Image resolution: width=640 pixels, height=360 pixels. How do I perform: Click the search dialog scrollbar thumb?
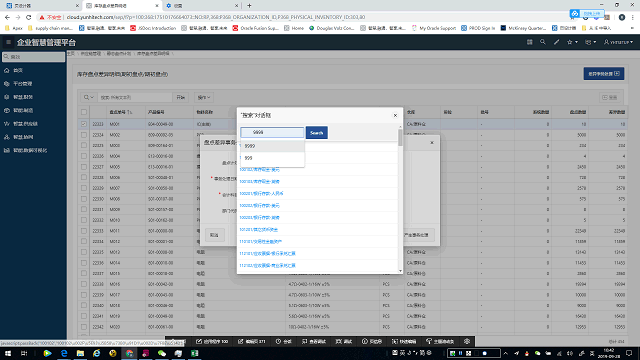click(400, 138)
